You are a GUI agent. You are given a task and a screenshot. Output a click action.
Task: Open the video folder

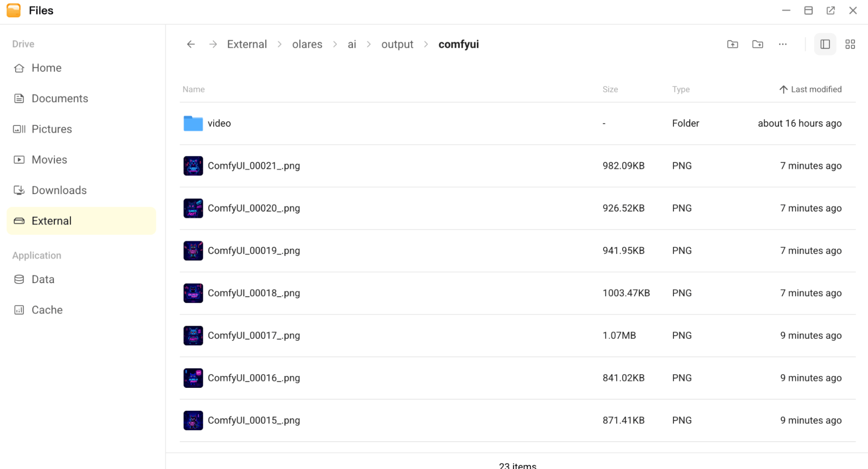tap(219, 123)
